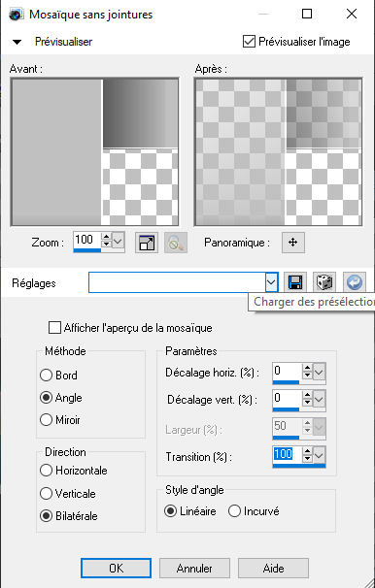This screenshot has width=375, height=588.
Task: Click the randomize parameters dice icon
Action: 324,282
